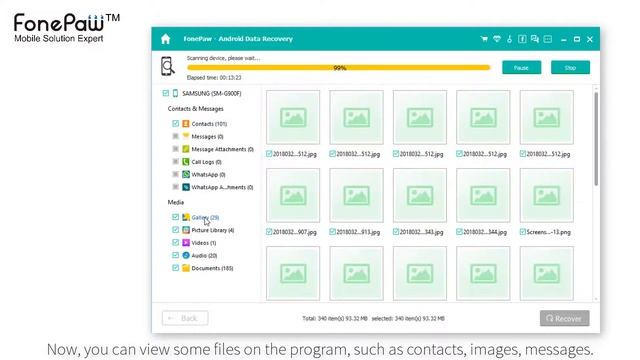Screen dimensions: 640x360
Task: Select the WhatsApp Attachments icon
Action: coord(186,187)
